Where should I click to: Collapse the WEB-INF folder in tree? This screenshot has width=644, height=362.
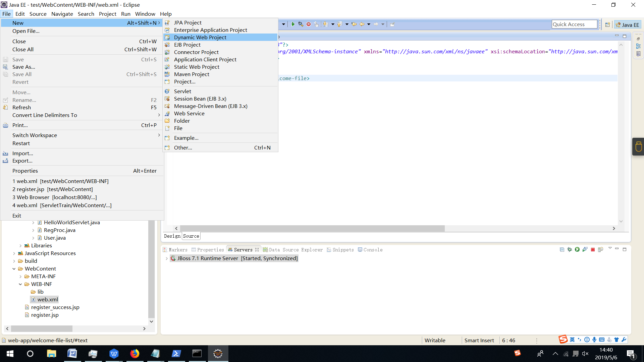coord(20,284)
